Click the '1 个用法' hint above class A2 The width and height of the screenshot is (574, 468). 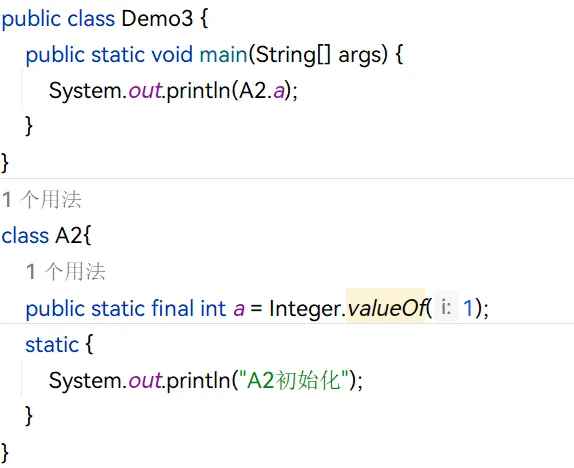pyautogui.click(x=41, y=200)
